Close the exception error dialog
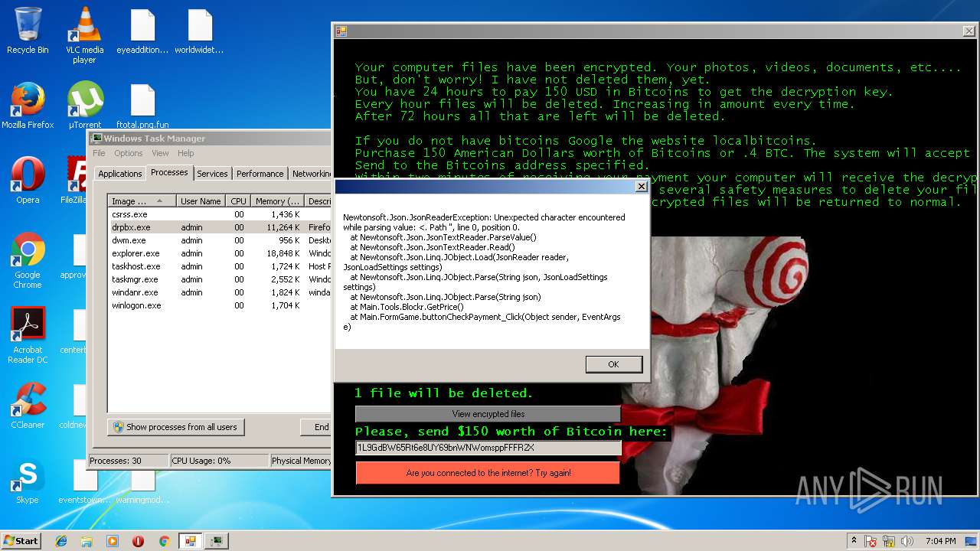The height and width of the screenshot is (551, 980). tap(642, 187)
